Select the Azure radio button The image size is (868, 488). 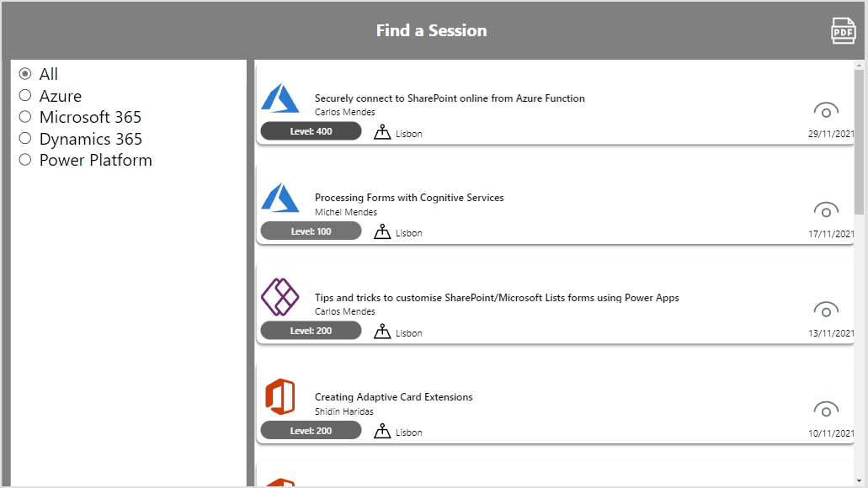(x=24, y=95)
